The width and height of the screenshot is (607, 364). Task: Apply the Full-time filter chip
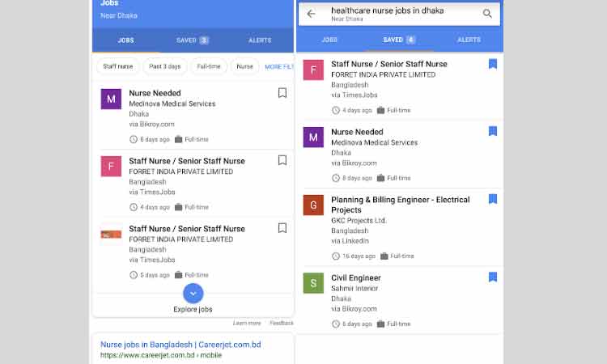209,66
